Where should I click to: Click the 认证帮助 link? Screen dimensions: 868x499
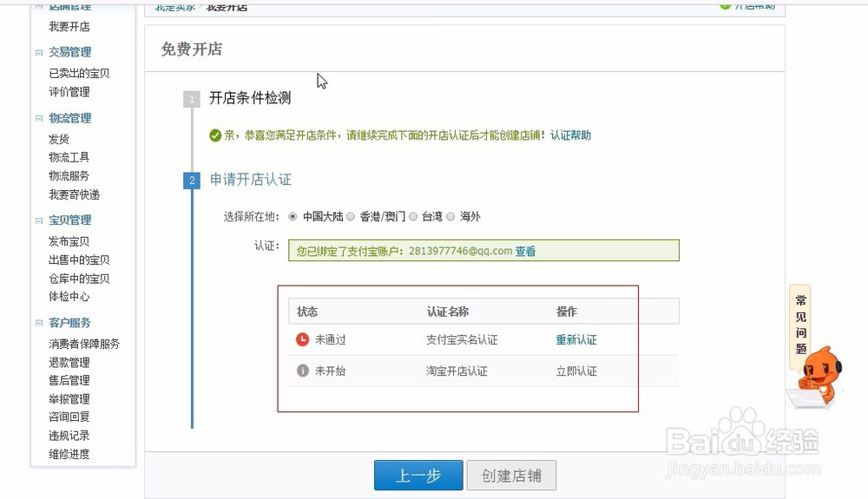pyautogui.click(x=571, y=135)
